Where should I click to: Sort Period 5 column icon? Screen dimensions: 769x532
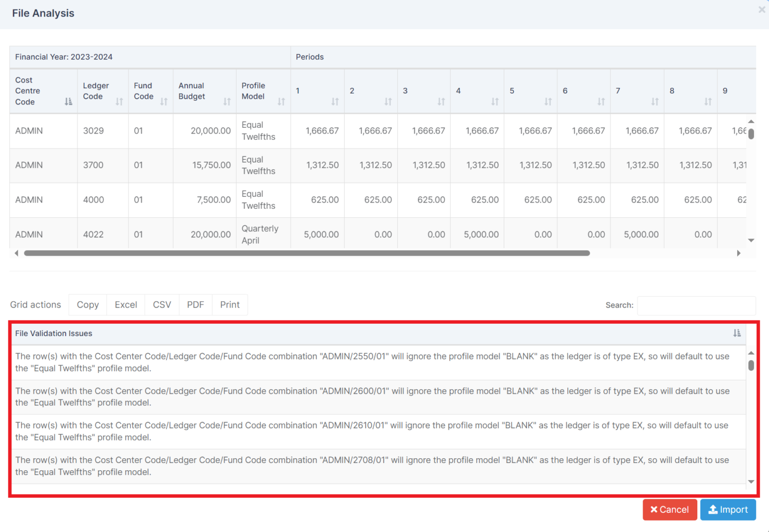pyautogui.click(x=548, y=102)
